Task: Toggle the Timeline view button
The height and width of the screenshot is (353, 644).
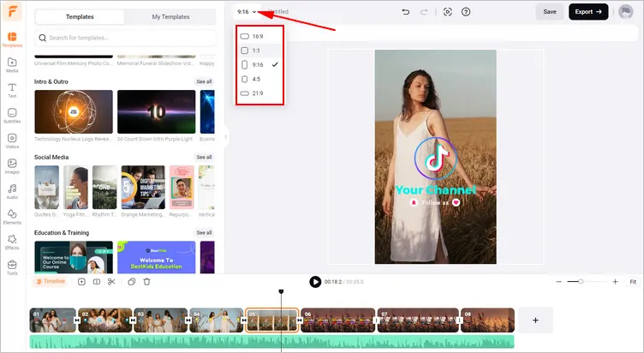Action: pyautogui.click(x=51, y=282)
